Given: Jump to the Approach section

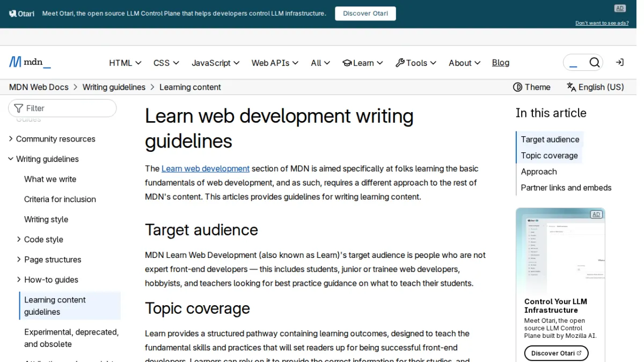Looking at the screenshot, I should click(x=539, y=172).
